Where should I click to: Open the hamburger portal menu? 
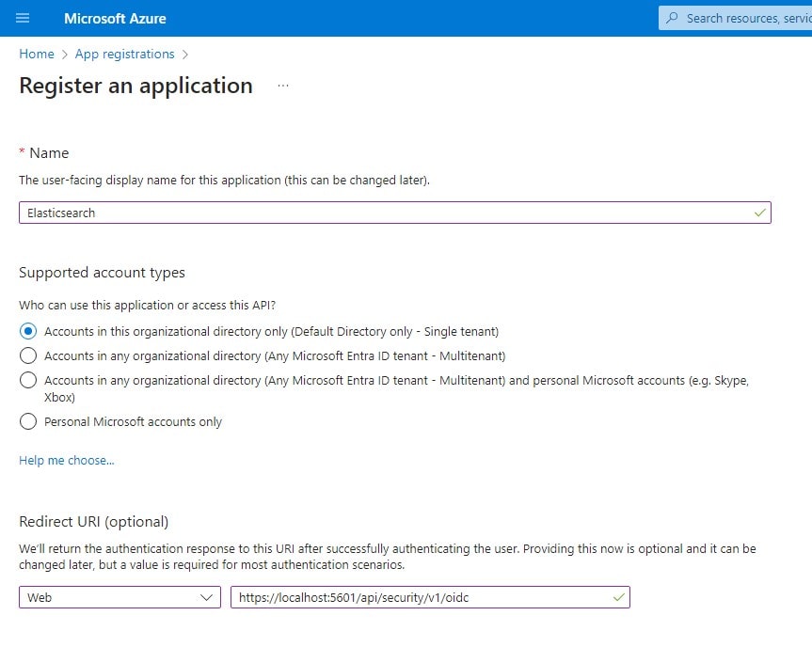click(23, 18)
